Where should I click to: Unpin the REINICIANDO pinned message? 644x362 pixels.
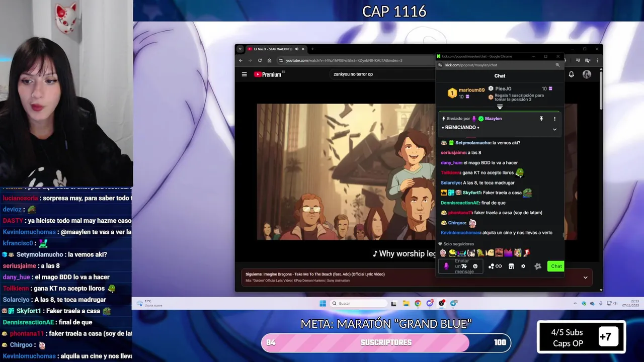[x=541, y=119]
